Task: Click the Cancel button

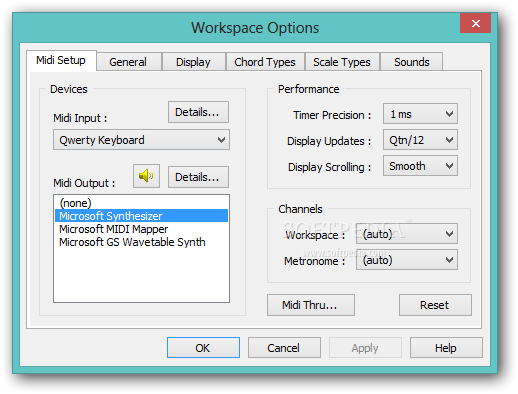Action: coord(284,348)
